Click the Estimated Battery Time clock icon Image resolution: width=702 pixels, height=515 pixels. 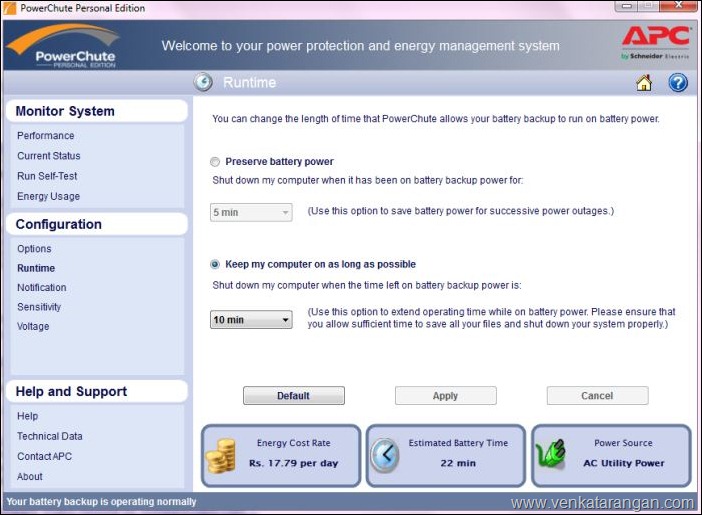(x=385, y=455)
